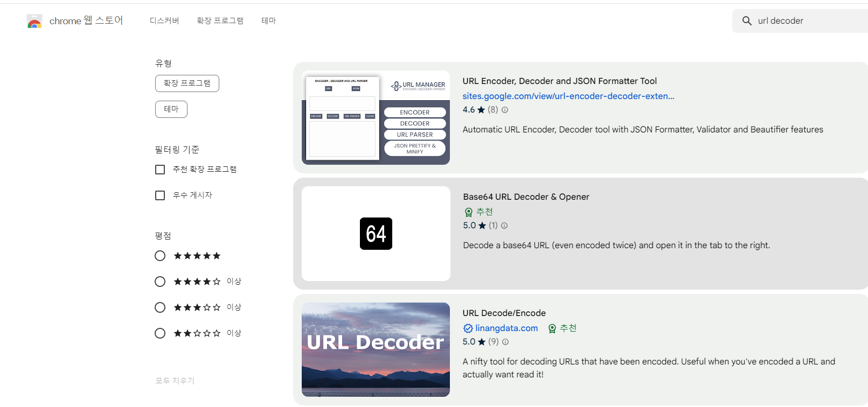
Task: Open URL Decode/Encode extension title
Action: (x=504, y=313)
